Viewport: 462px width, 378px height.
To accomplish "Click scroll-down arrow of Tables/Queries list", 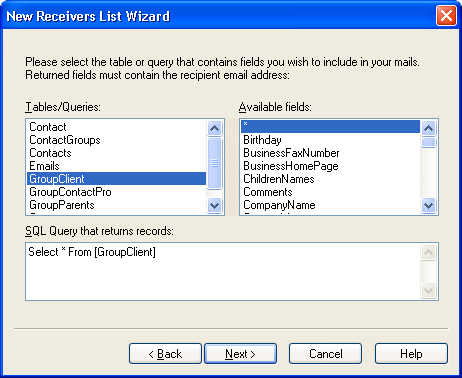I will click(x=214, y=205).
